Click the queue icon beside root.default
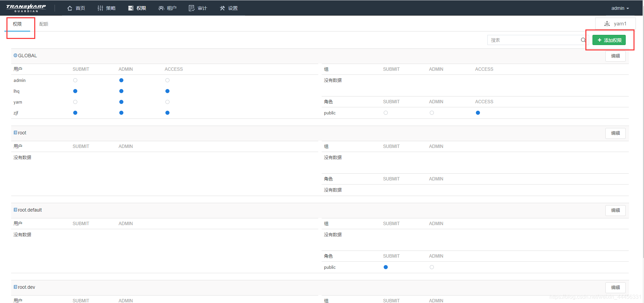This screenshot has height=303, width=644. coord(15,210)
